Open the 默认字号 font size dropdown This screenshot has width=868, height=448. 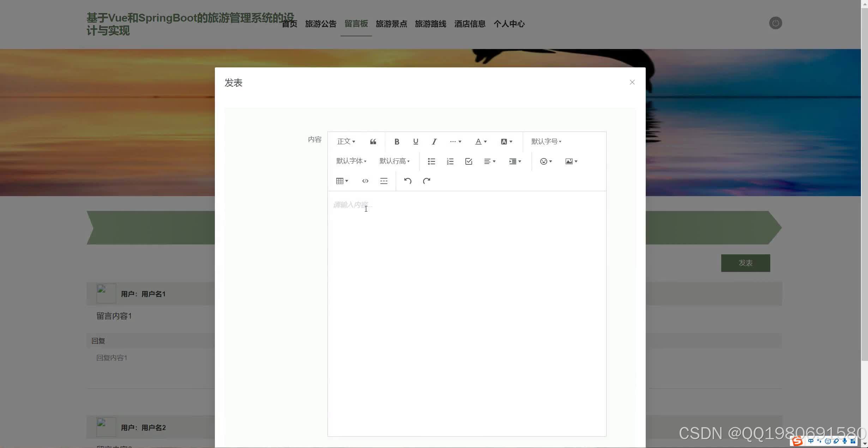(x=546, y=141)
